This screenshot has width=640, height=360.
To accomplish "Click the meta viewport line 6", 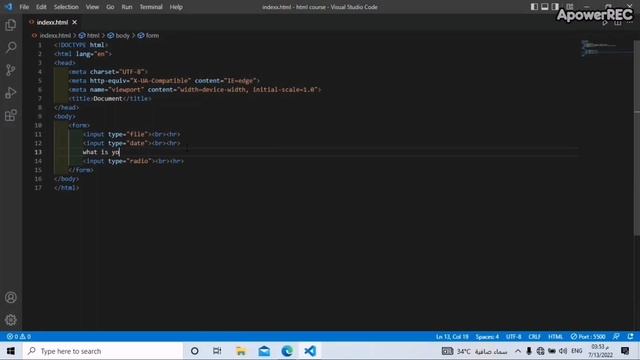I will click(x=195, y=89).
